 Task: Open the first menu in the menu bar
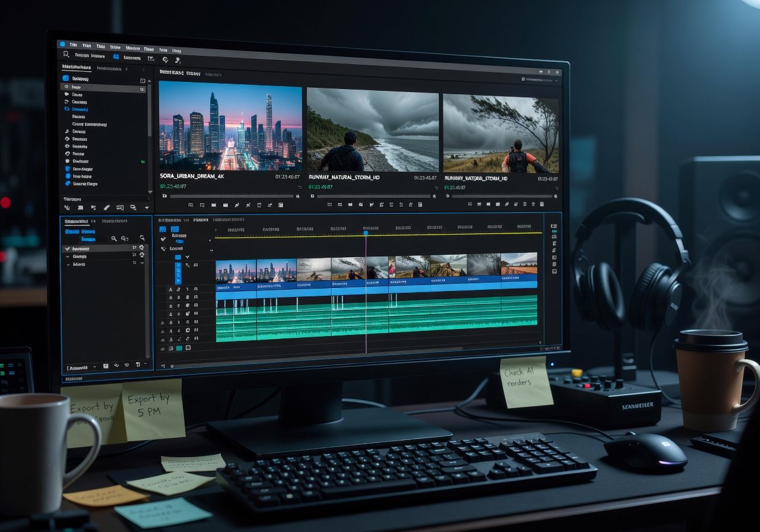click(x=74, y=45)
